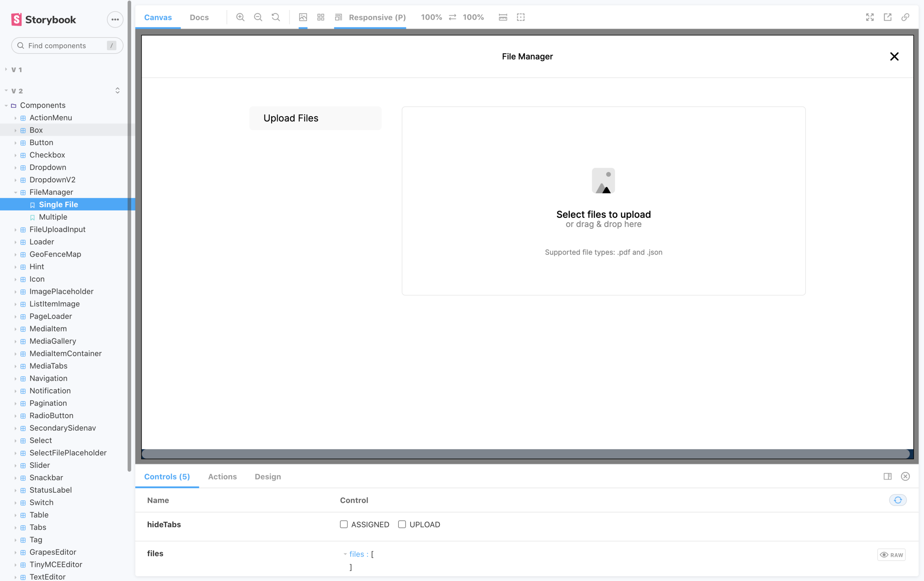Copy canvas link icon

[x=905, y=17]
